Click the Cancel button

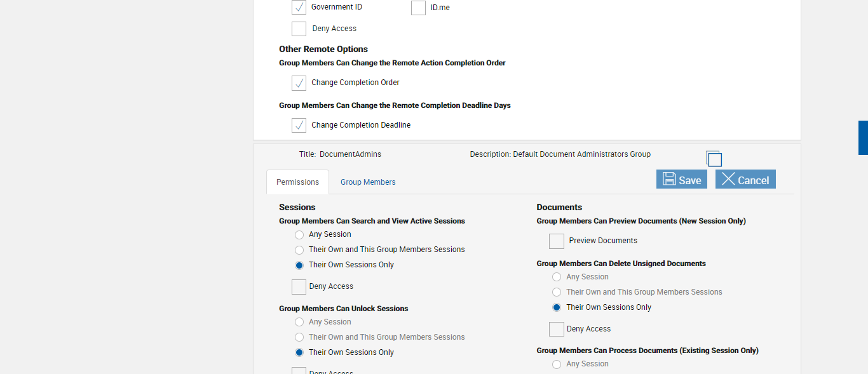click(745, 180)
